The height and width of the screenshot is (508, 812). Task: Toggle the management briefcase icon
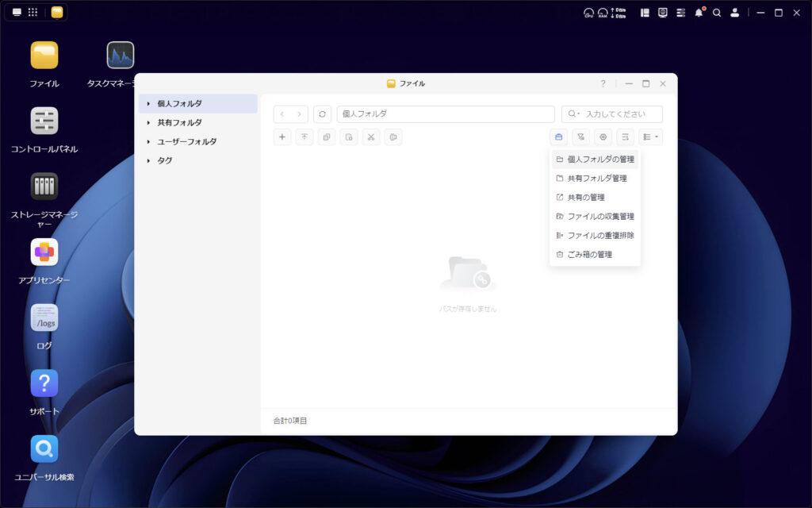tap(558, 137)
